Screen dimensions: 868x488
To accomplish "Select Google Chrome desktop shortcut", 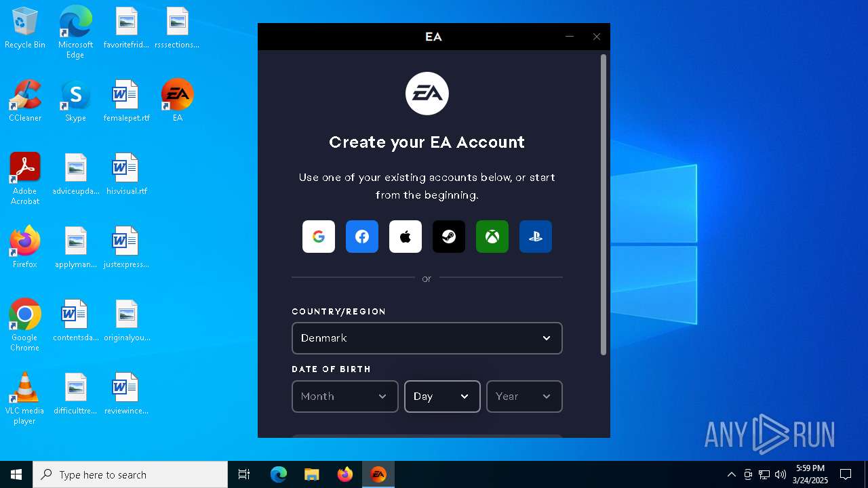I will [x=25, y=325].
